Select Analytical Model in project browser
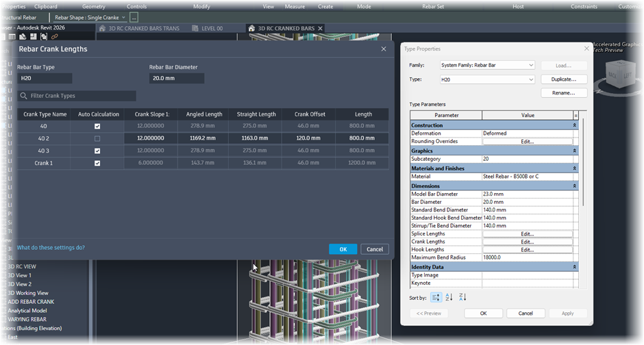The height and width of the screenshot is (345, 644). click(x=27, y=311)
